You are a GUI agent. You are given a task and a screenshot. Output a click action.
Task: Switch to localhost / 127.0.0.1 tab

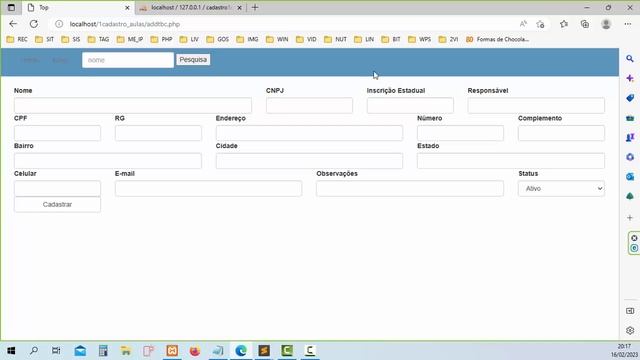[x=191, y=8]
